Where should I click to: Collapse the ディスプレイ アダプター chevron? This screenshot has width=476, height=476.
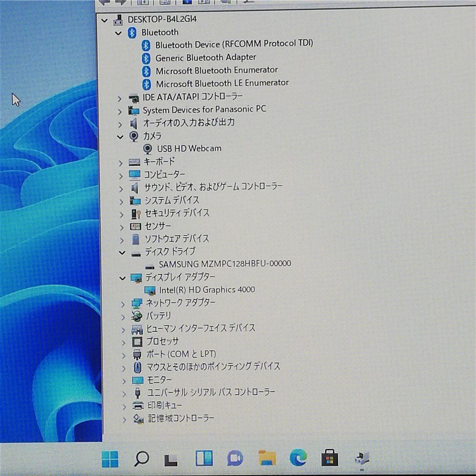point(122,278)
